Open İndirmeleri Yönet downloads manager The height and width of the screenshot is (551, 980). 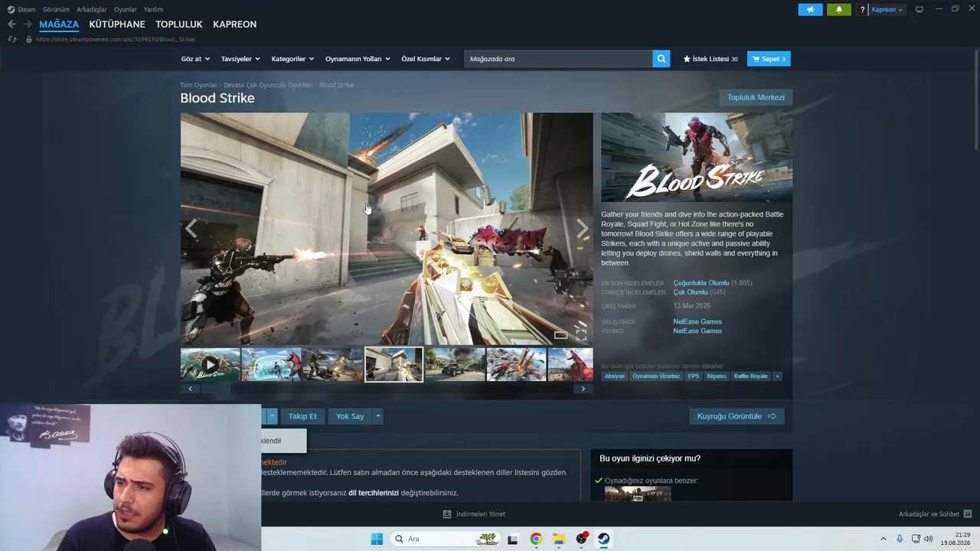474,514
